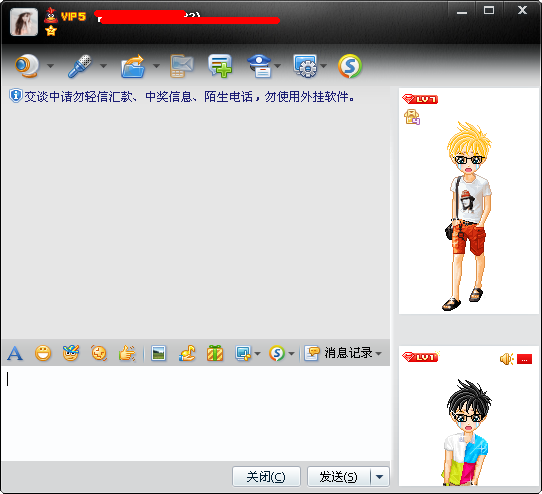
Task: Click the safety tip shield info icon
Action: point(16,96)
